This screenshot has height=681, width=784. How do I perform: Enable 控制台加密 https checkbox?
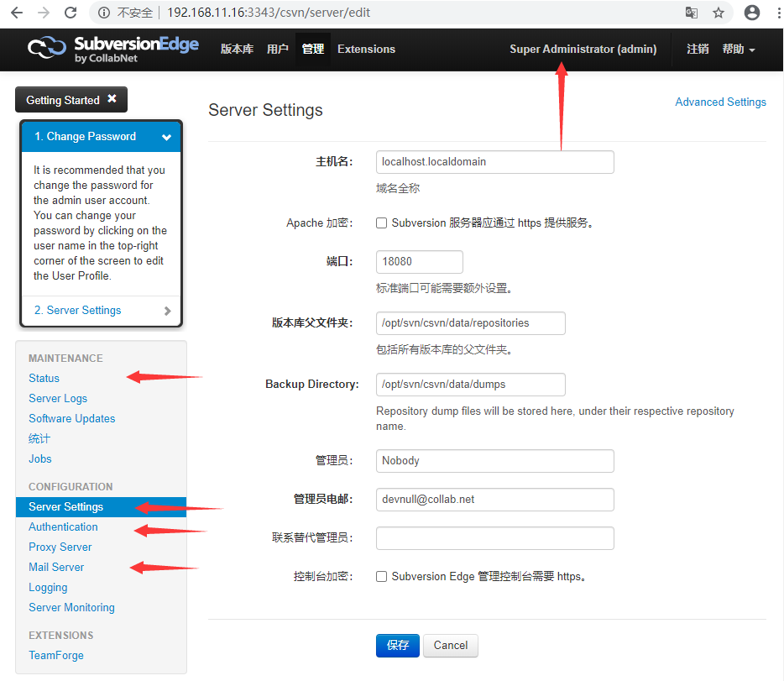click(382, 576)
